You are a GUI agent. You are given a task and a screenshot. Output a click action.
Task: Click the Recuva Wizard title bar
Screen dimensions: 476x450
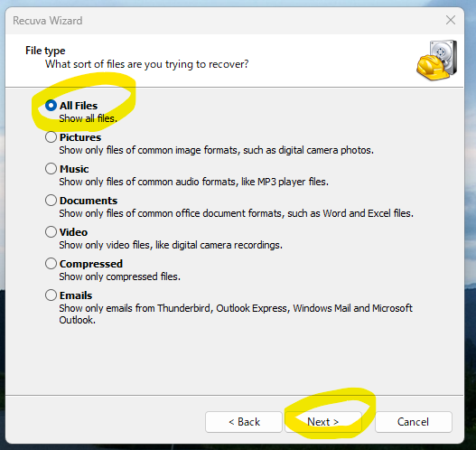coord(225,21)
